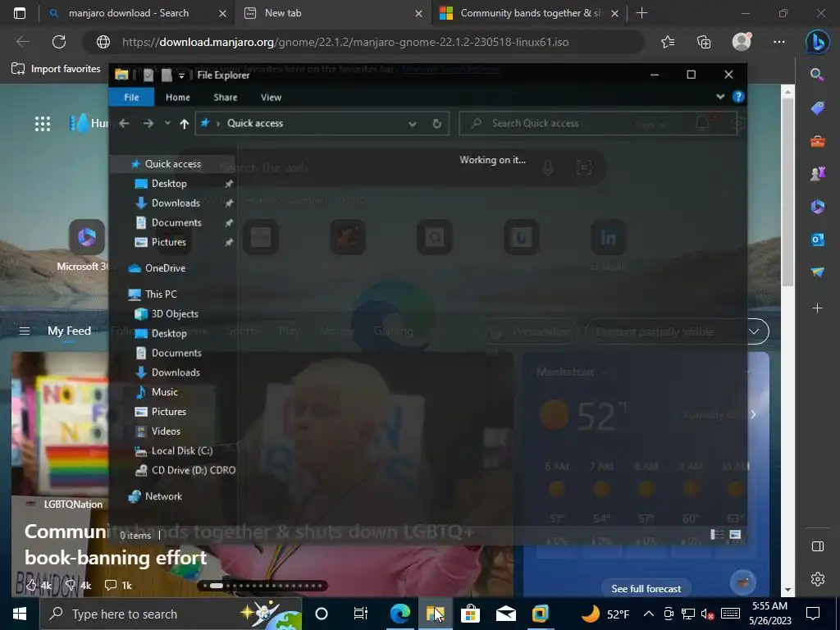The width and height of the screenshot is (840, 630).
Task: Select pinned Downloads under Quick access
Action: pos(176,203)
